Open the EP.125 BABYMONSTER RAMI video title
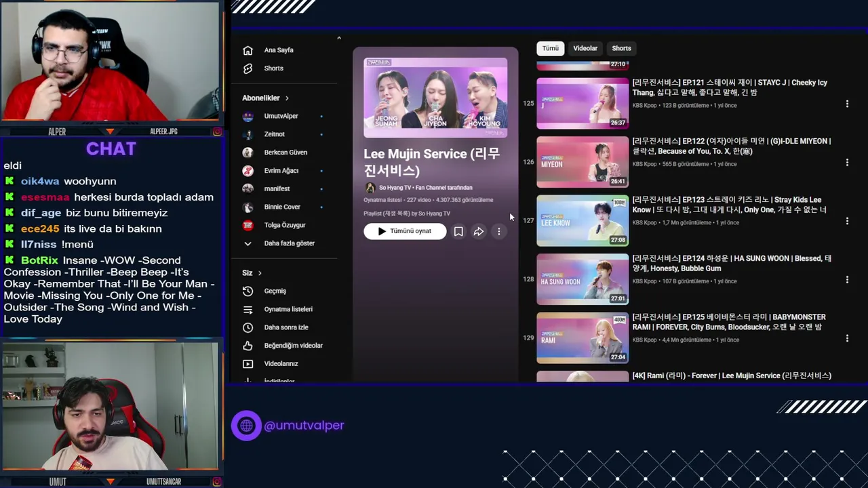The width and height of the screenshot is (868, 488). coord(730,322)
